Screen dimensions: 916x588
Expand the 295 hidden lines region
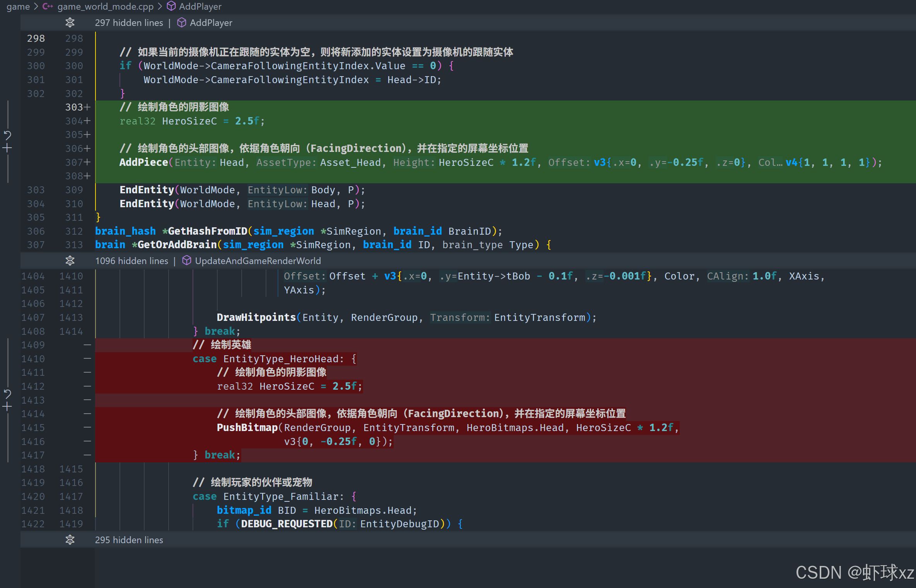[x=70, y=540]
